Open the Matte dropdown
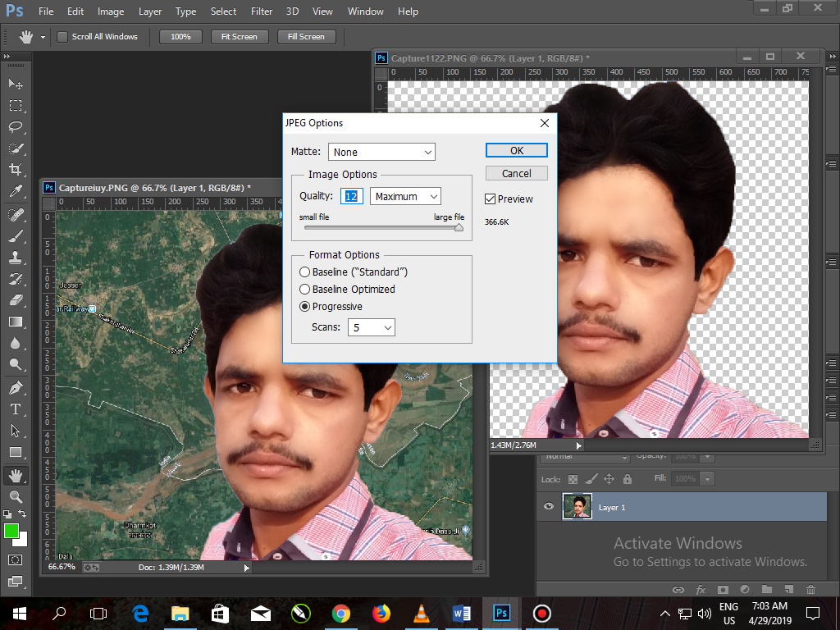 click(x=381, y=152)
